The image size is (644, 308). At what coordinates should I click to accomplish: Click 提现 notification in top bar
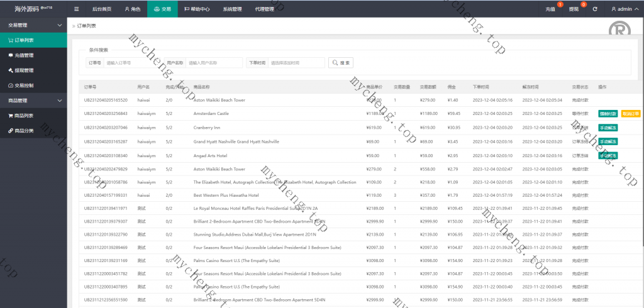574,9
